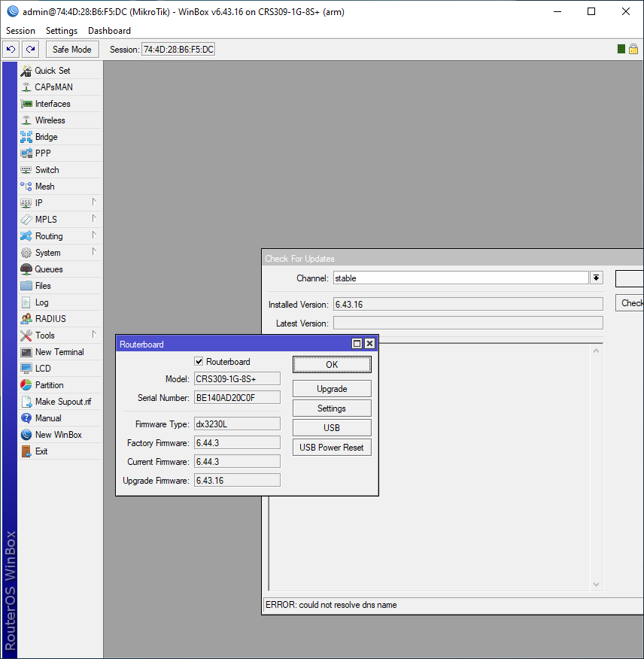The height and width of the screenshot is (659, 644).
Task: Click the Current Firmware field
Action: coord(237,461)
